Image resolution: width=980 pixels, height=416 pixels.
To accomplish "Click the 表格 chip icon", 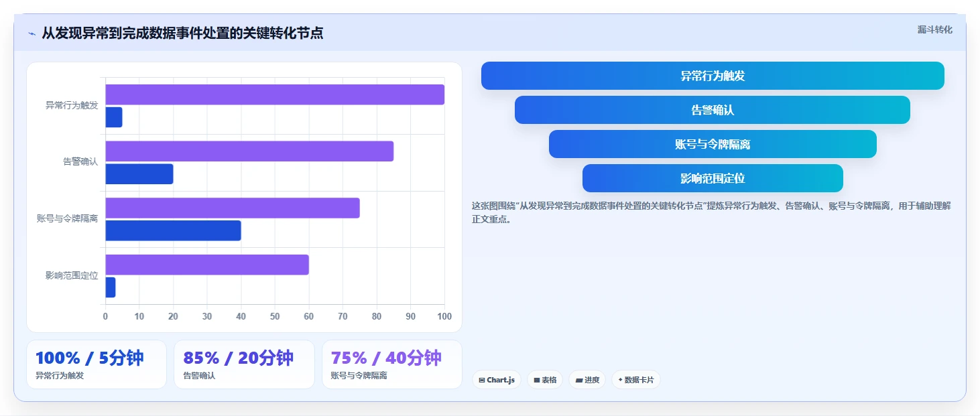I will click(537, 380).
